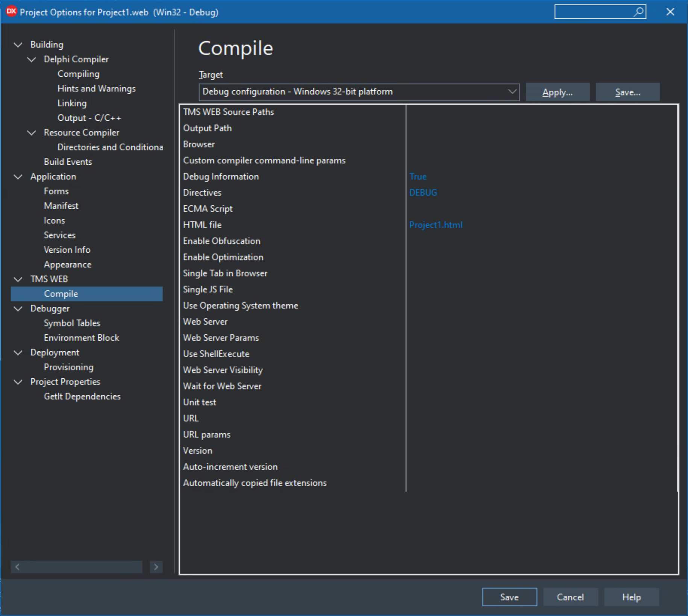This screenshot has height=616, width=688.
Task: Select Symbol Tables tree item
Action: point(72,323)
